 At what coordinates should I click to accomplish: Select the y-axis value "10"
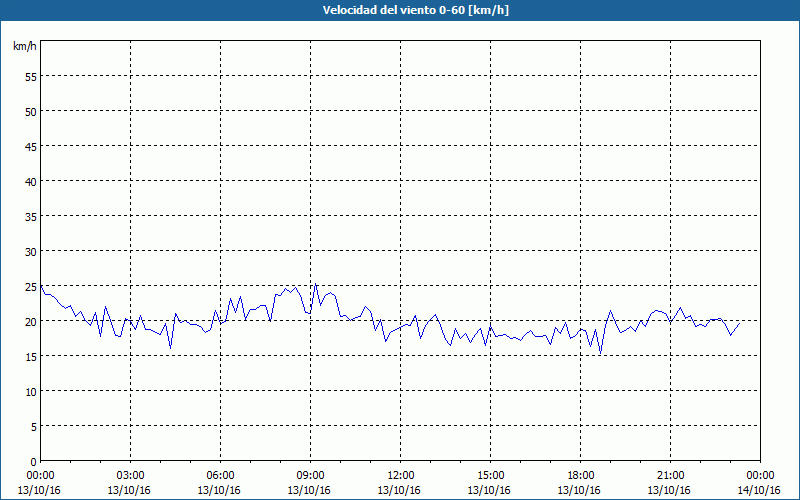point(31,392)
